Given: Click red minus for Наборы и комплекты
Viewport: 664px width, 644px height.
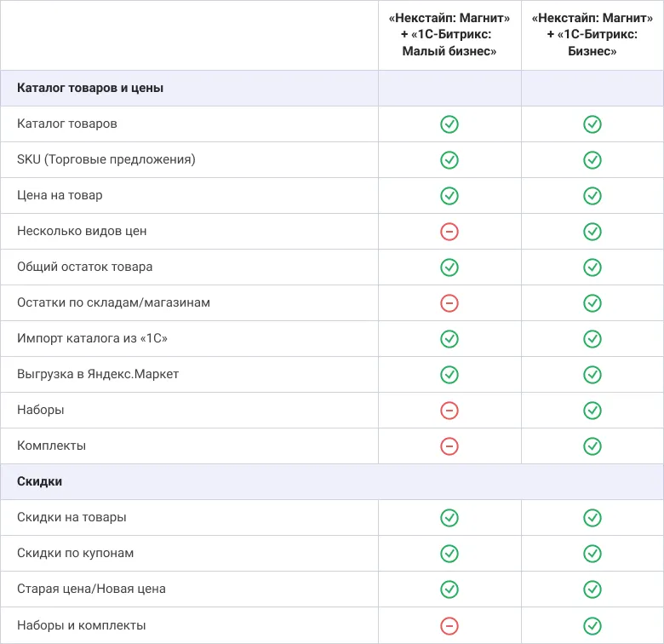Looking at the screenshot, I should [x=449, y=625].
